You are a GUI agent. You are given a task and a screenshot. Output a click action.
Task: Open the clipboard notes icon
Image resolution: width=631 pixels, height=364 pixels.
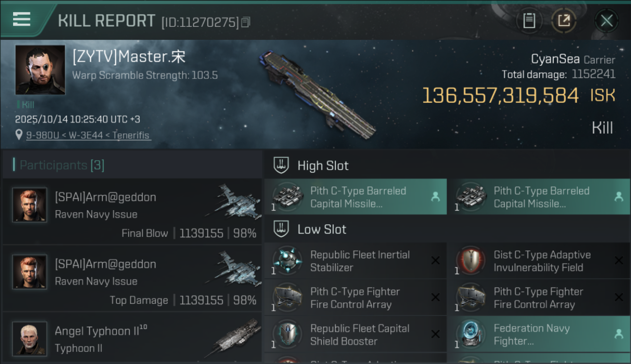pyautogui.click(x=529, y=20)
